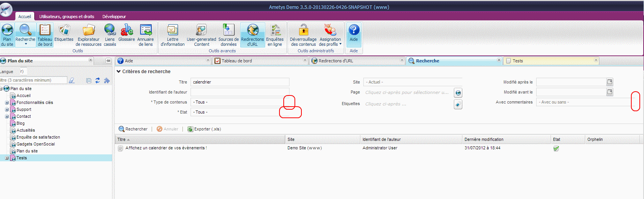Viewport: 644px width, 199px height.
Task: Open Lettre d'information tool
Action: coord(172,35)
